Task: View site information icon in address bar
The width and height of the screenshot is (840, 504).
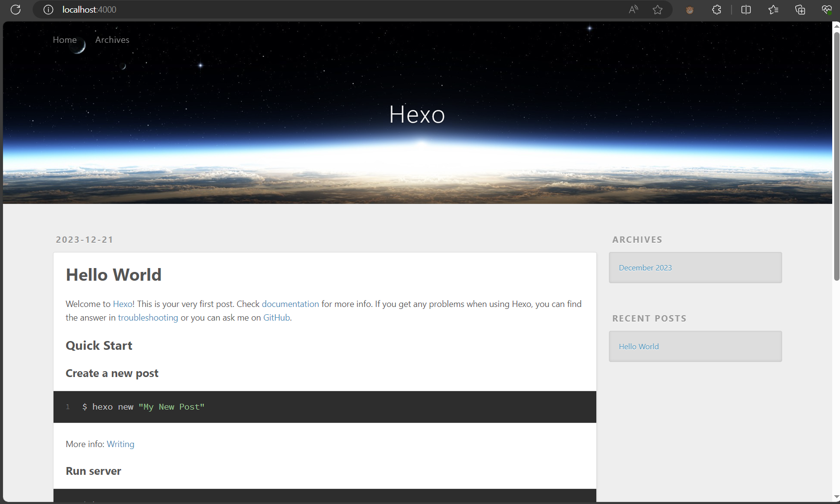Action: [48, 10]
